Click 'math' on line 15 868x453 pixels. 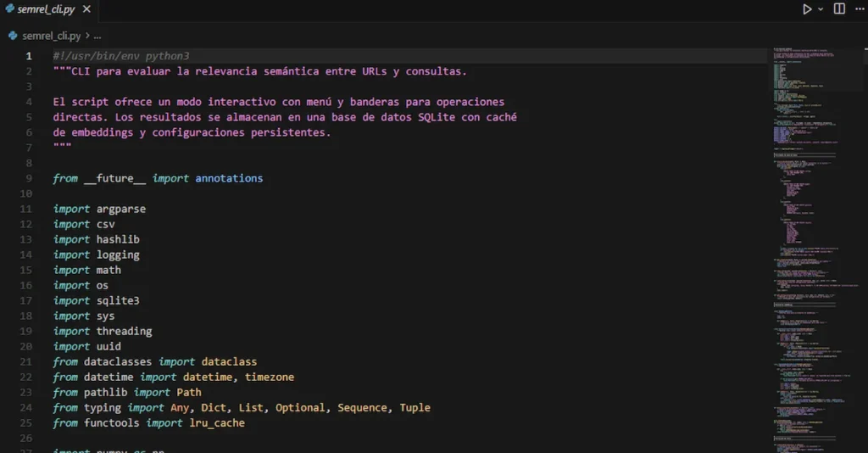click(x=108, y=271)
